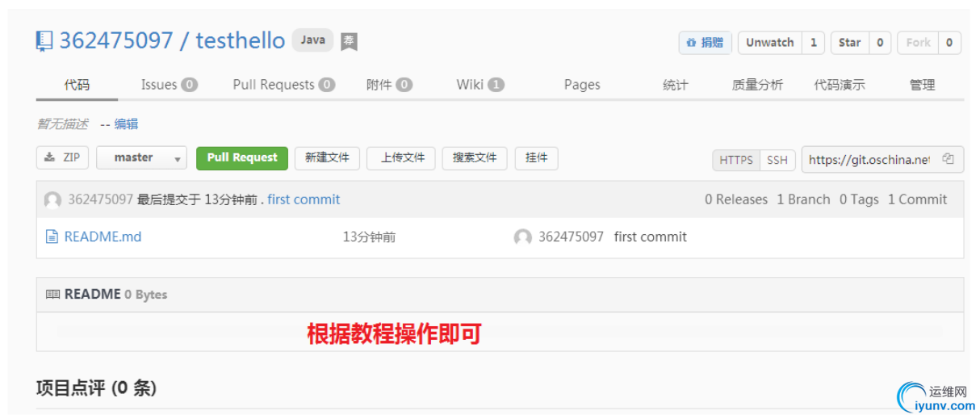Open the first commit link

[304, 199]
